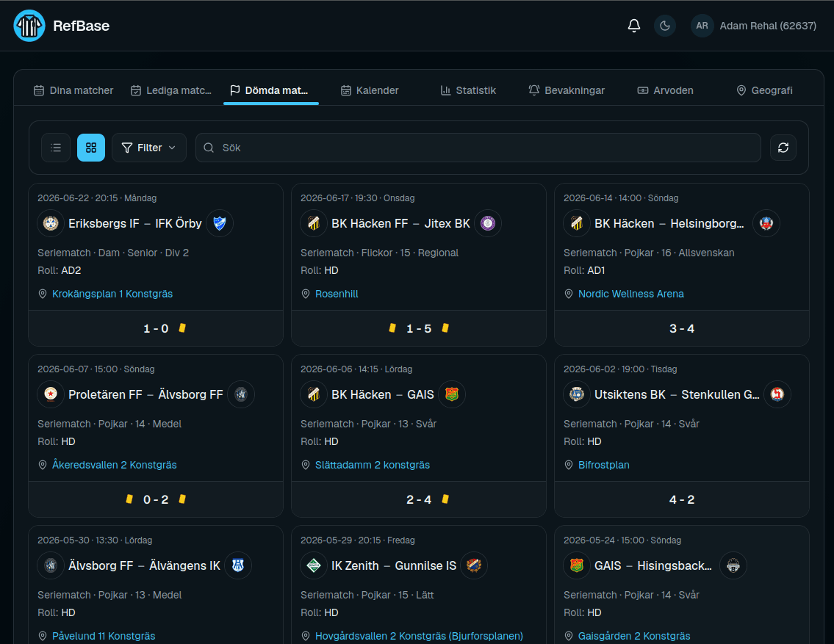Refresh the match list

pos(783,148)
